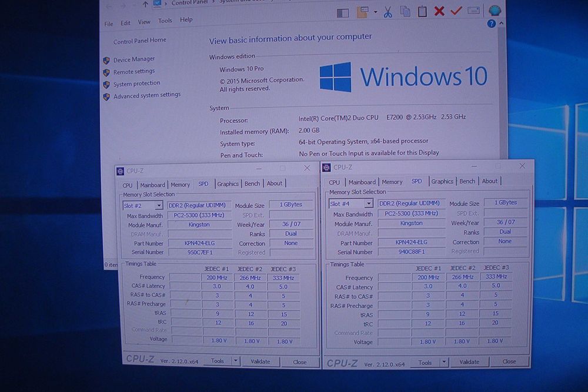
Task: Switch to Memory tab in right CPU-Z window
Action: click(x=392, y=182)
